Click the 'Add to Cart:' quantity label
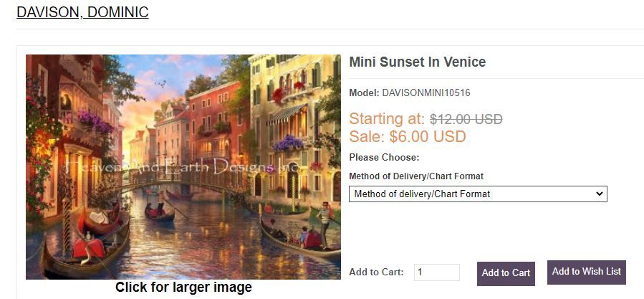Screen dimensions: 644x299 [x=376, y=272]
